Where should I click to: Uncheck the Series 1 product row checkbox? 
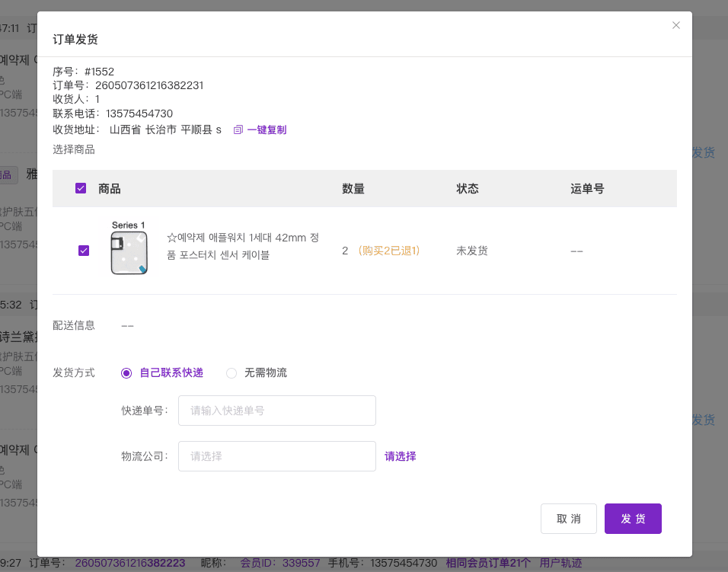[x=84, y=251]
